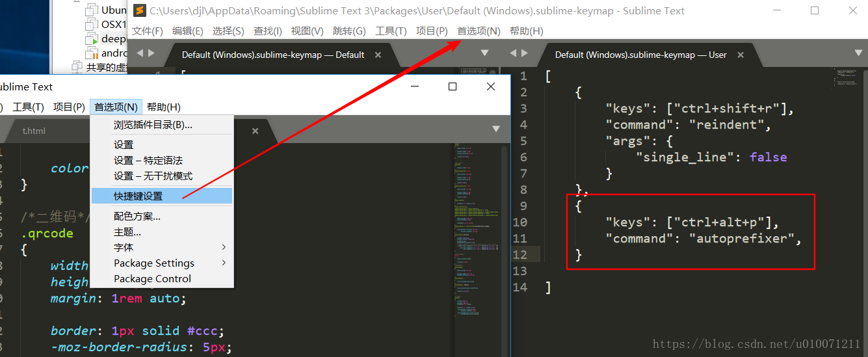Image resolution: width=868 pixels, height=357 pixels.
Task: Choose Package Control menu entry
Action: tap(161, 278)
